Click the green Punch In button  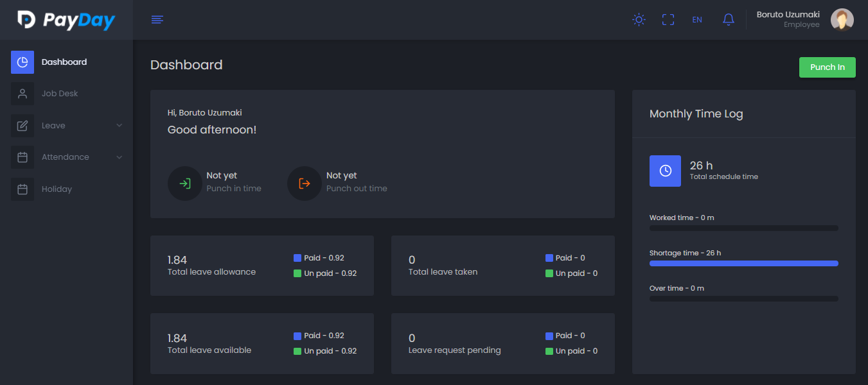(828, 67)
